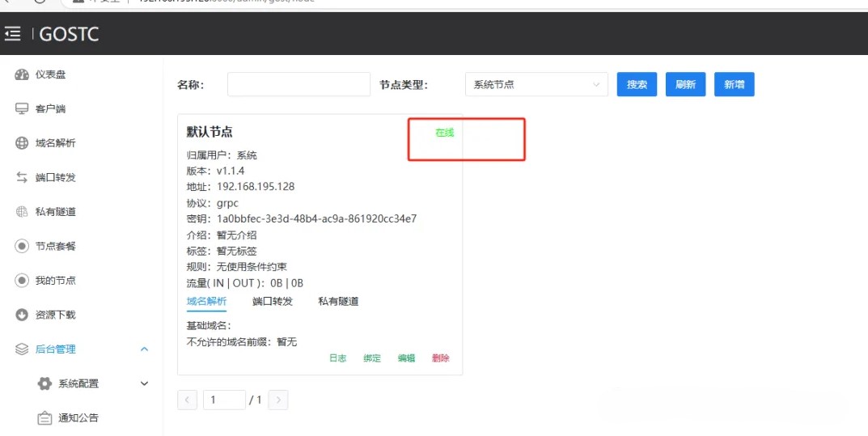The width and height of the screenshot is (868, 436).
Task: Click the red 删除 link on node card
Action: [440, 358]
